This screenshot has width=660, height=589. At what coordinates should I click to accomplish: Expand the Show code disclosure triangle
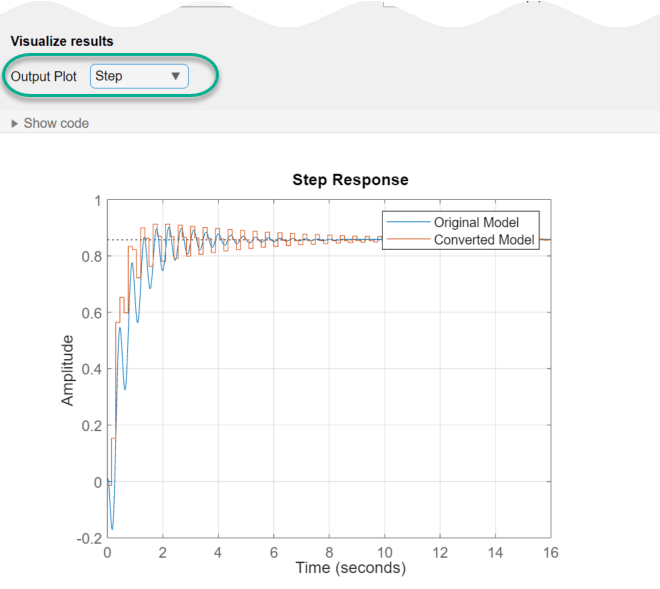(x=14, y=123)
